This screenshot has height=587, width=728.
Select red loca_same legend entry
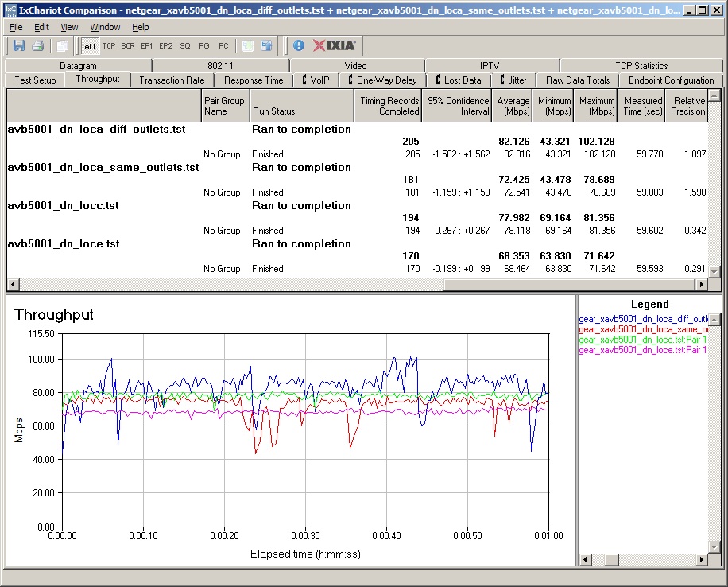point(643,329)
